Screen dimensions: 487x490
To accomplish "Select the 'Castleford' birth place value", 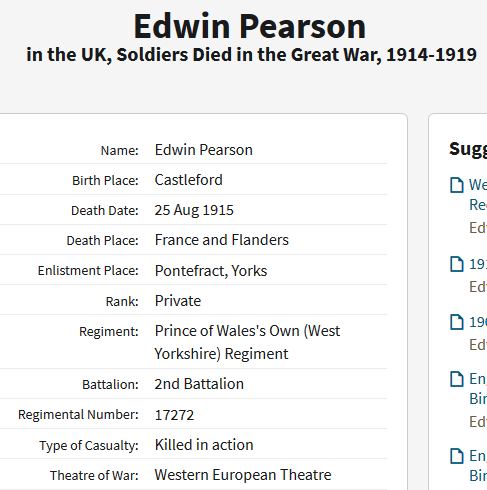I will click(189, 180).
